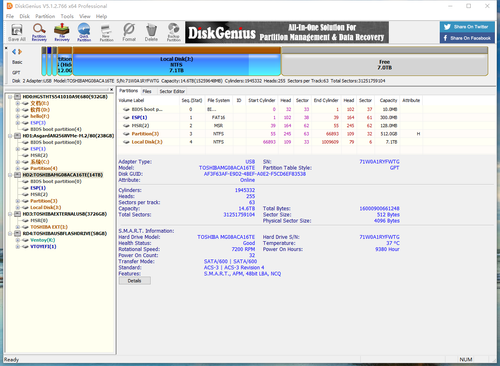Collapse the HD2 TOSHIBA 14TB disk node
The width and height of the screenshot is (500, 366).
[x=10, y=175]
